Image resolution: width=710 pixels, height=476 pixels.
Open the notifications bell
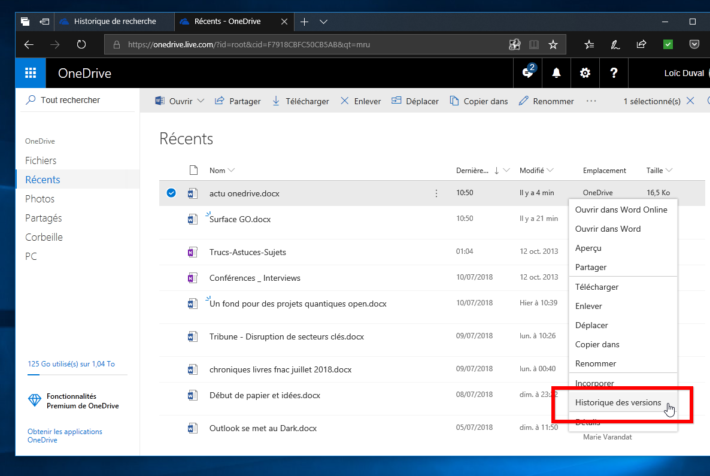(x=556, y=73)
